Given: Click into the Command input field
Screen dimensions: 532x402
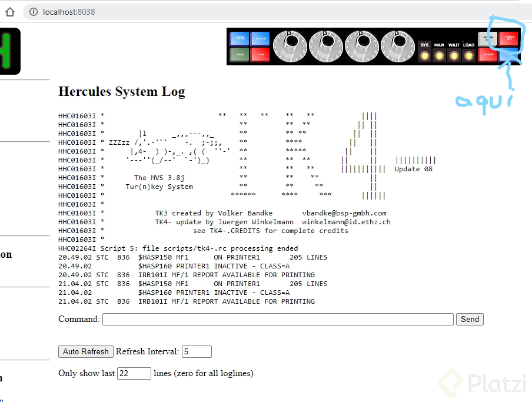Looking at the screenshot, I should 278,319.
